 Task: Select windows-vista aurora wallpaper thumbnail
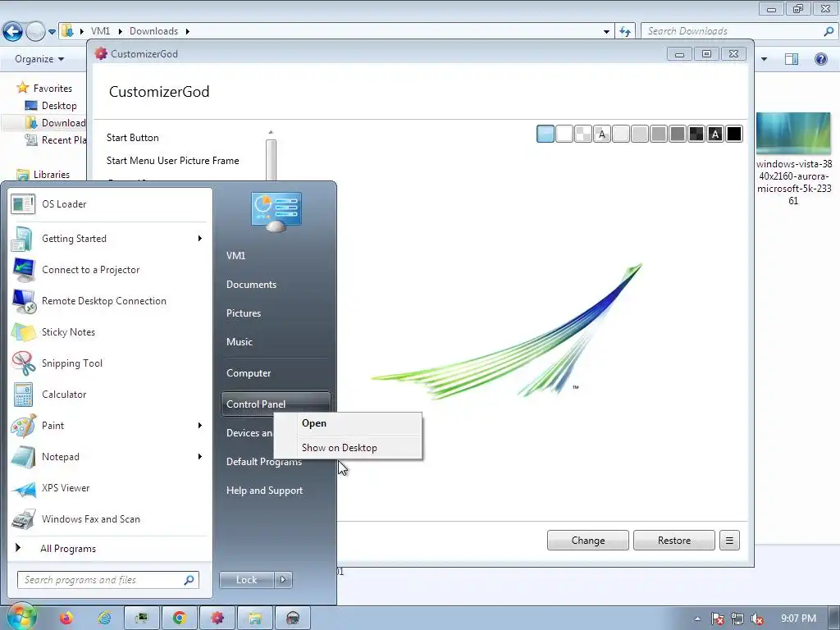793,134
